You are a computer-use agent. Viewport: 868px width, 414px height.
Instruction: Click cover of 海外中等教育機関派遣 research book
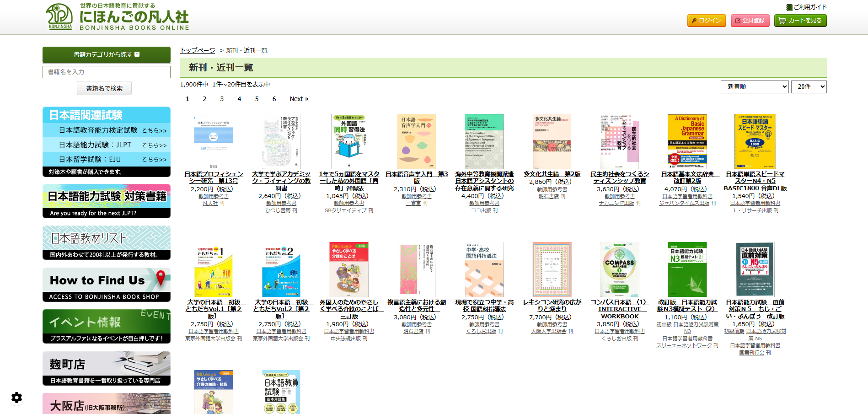(484, 141)
